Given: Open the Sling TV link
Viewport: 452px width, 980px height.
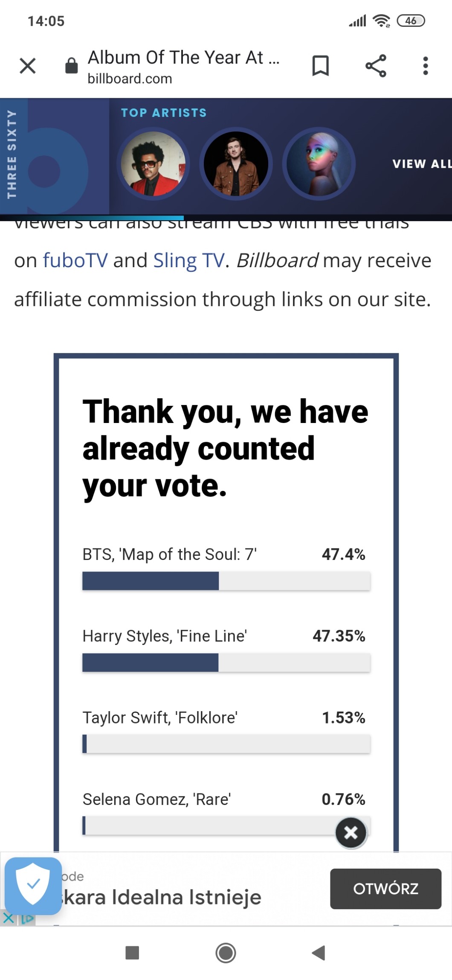Looking at the screenshot, I should tap(188, 260).
